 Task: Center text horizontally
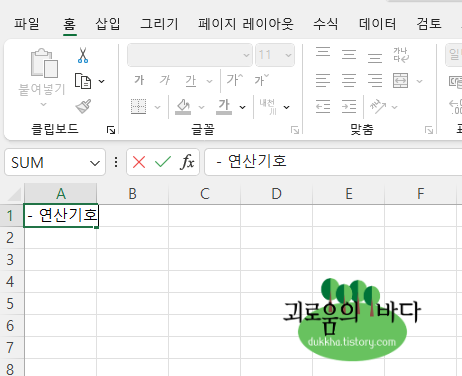pos(349,80)
